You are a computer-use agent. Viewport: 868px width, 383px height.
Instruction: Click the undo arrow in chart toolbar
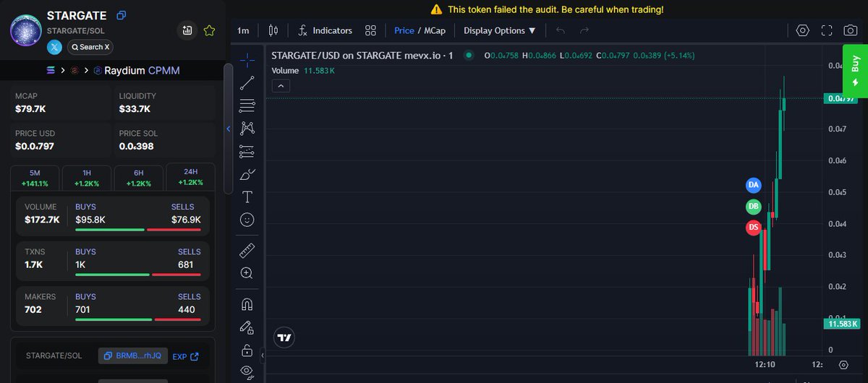click(561, 30)
